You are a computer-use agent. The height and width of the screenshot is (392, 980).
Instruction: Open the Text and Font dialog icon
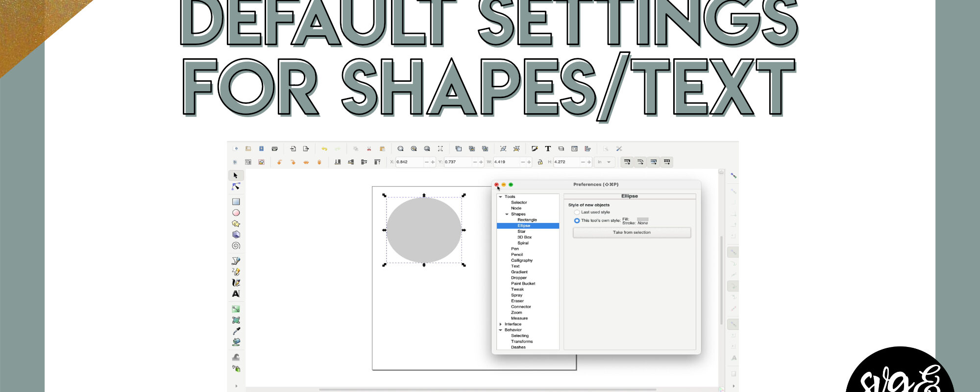(548, 148)
